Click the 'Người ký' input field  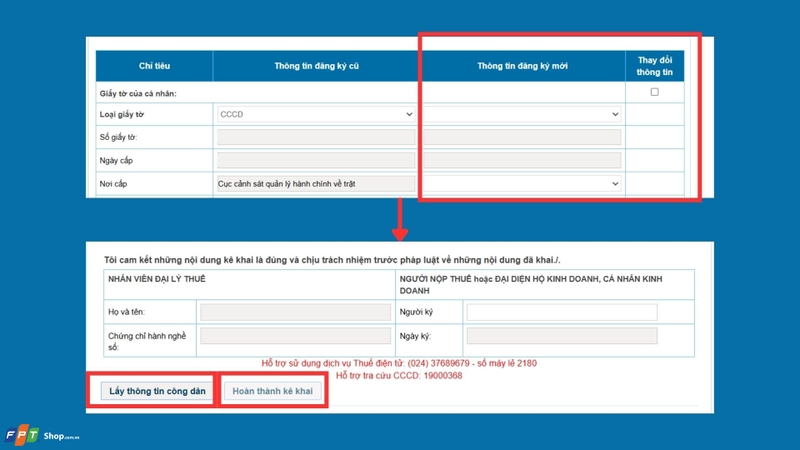pyautogui.click(x=562, y=312)
